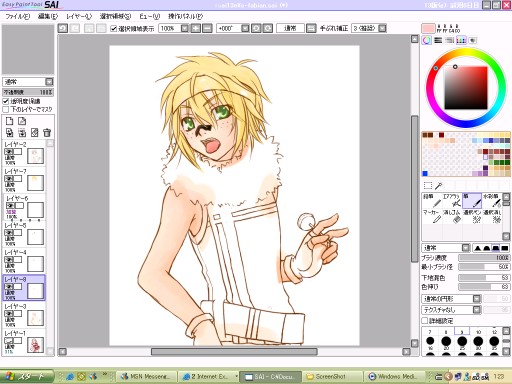Open the rotation angle +000° dropdown

(x=245, y=28)
